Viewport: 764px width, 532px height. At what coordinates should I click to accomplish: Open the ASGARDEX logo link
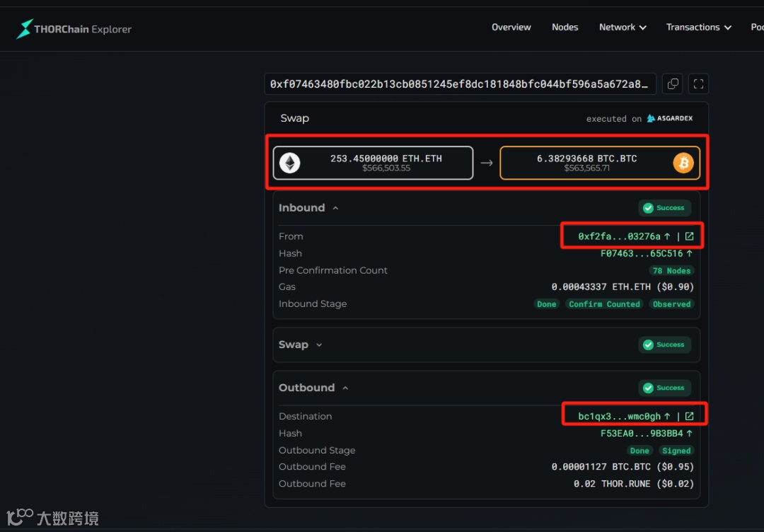click(x=670, y=118)
